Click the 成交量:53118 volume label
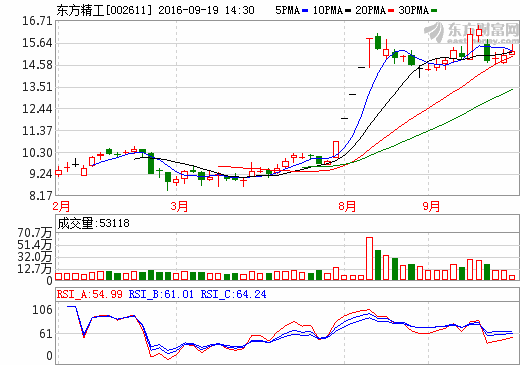Viewport: 520px width, 365px height. tap(93, 223)
